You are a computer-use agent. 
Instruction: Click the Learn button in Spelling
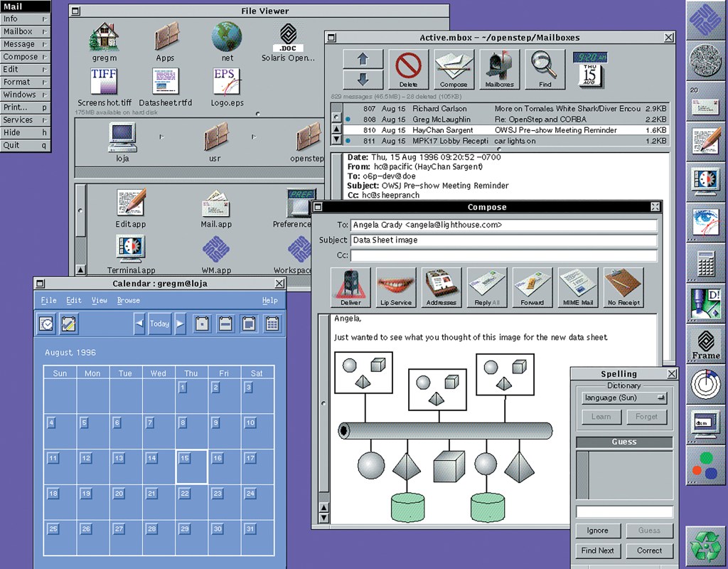(601, 417)
